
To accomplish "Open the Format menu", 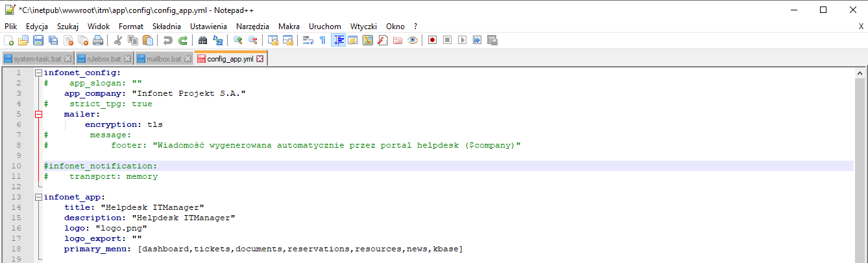I will coord(131,27).
